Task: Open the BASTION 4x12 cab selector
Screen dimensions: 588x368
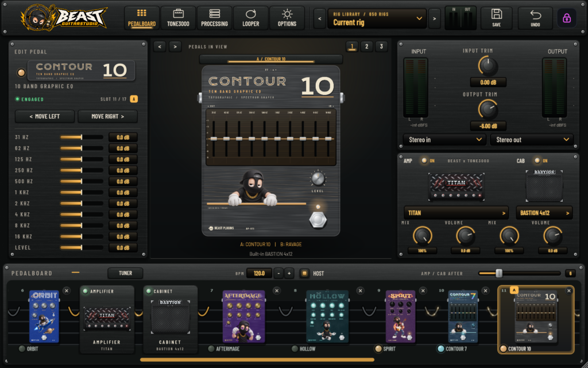Action: [544, 213]
